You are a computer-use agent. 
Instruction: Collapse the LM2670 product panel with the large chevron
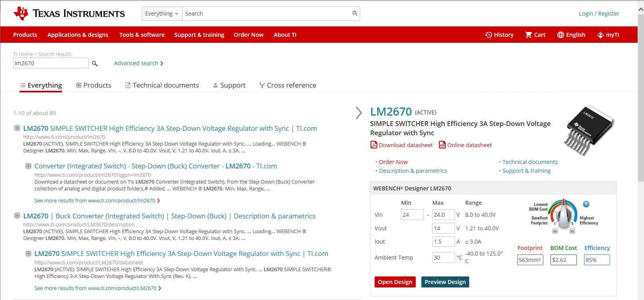[x=359, y=113]
